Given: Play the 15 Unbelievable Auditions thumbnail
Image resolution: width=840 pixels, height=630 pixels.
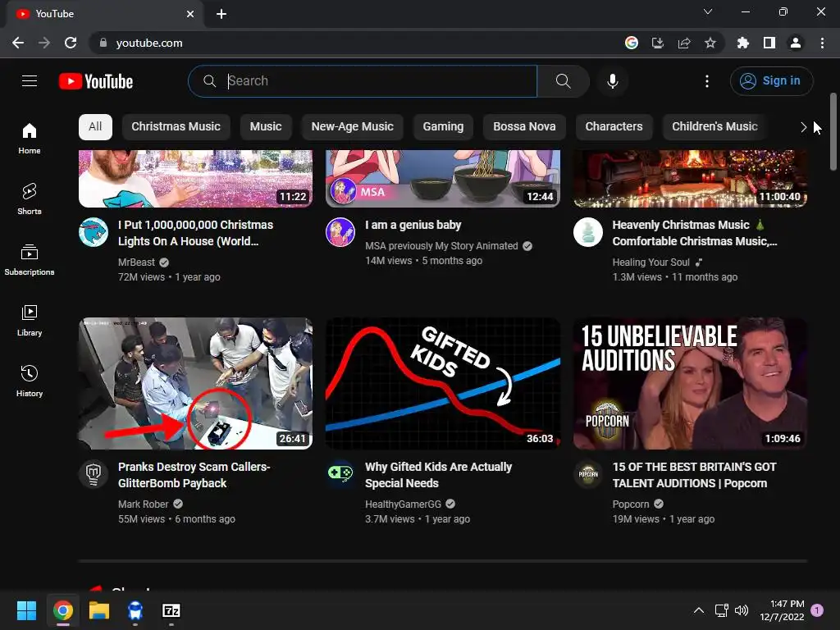Looking at the screenshot, I should click(690, 384).
